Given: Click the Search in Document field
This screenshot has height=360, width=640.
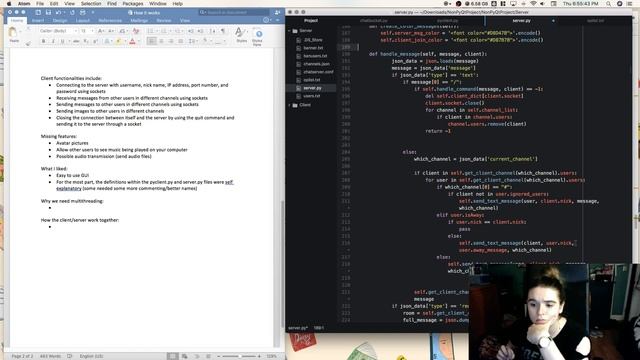Looking at the screenshot, I should click(x=234, y=13).
